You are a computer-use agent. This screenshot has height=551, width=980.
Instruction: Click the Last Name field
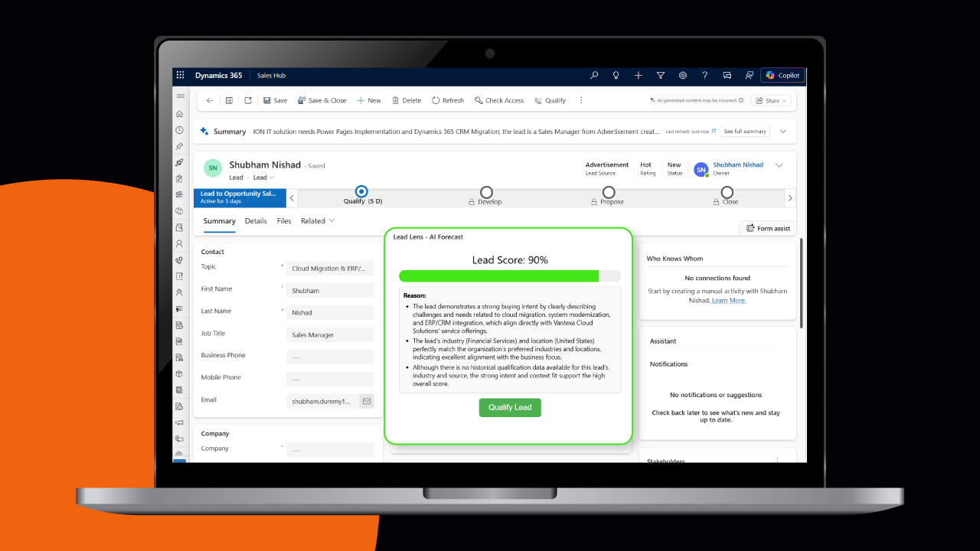(330, 312)
